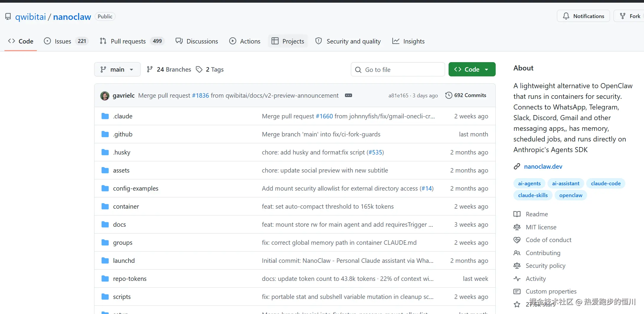
Task: Open the qwibitai owner link
Action: pos(30,17)
